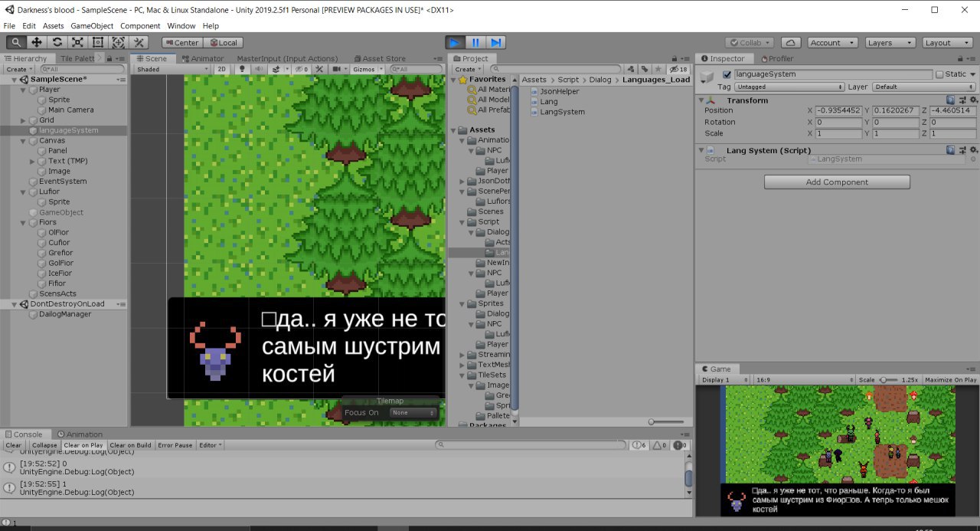Screen dimensions: 980x531
Task: Lock the Inspector panel
Action: click(960, 58)
